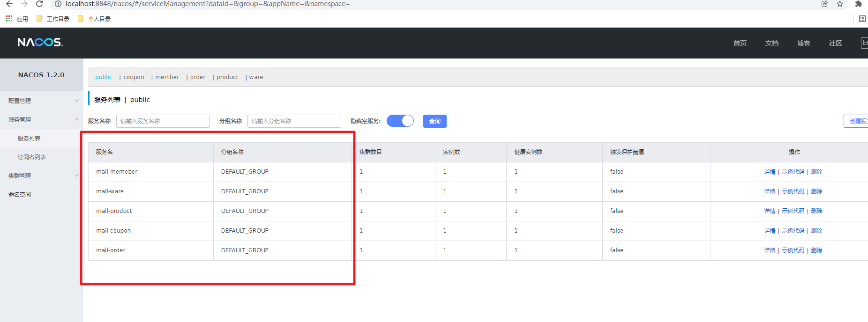Image resolution: width=868 pixels, height=322 pixels.
Task: Click the 创建服务 button
Action: (856, 121)
